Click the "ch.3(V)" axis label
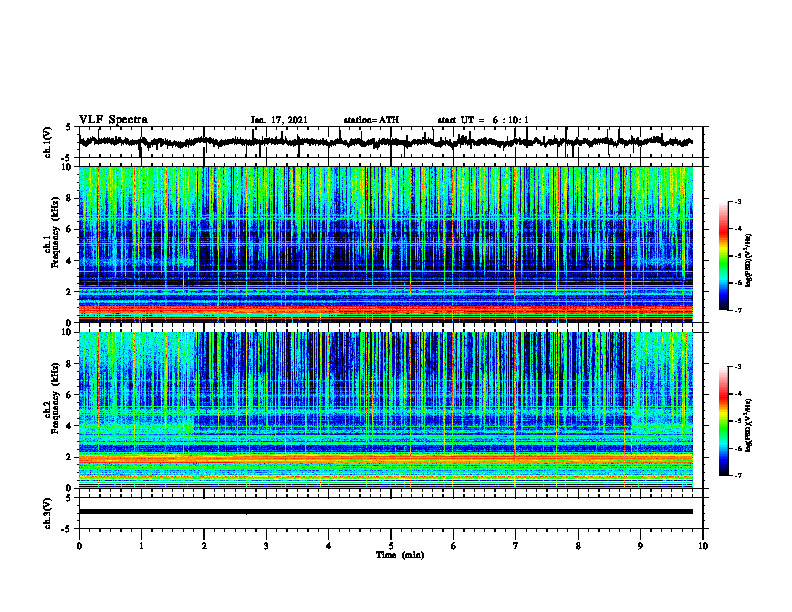 pyautogui.click(x=48, y=513)
